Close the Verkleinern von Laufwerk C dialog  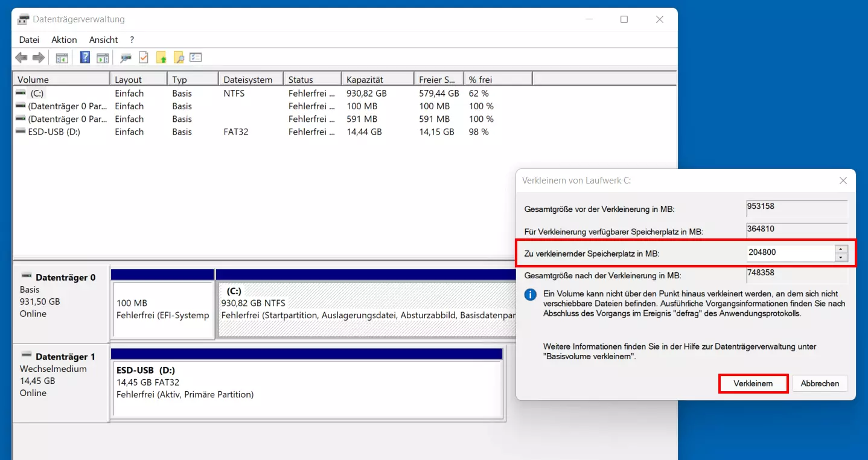pyautogui.click(x=843, y=180)
